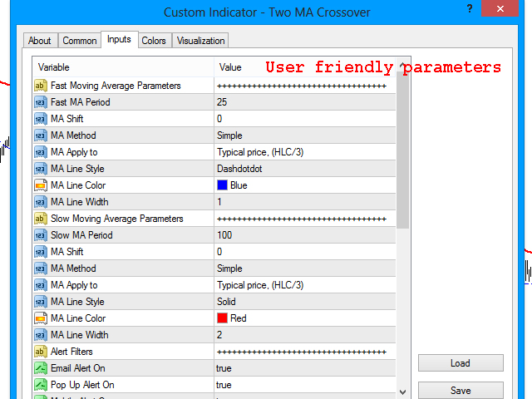Select the 'Slow Moving Average Parameters' label
Viewport: 532px width, 399px height.
pos(117,219)
